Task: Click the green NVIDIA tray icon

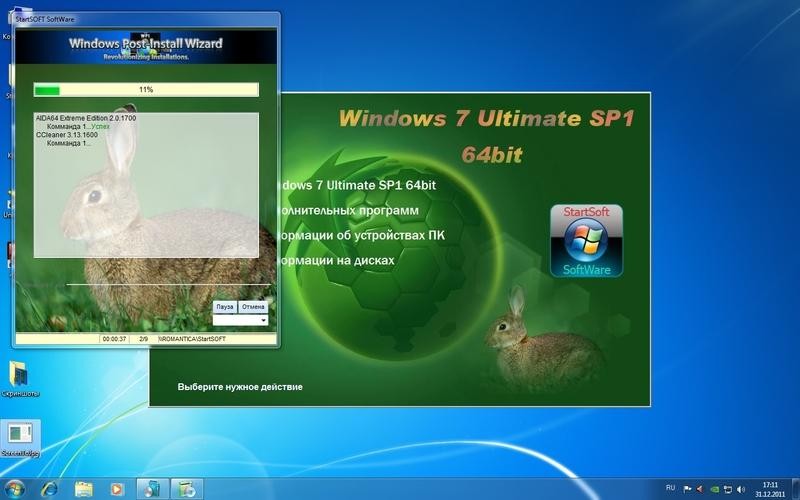Action: pyautogui.click(x=715, y=489)
